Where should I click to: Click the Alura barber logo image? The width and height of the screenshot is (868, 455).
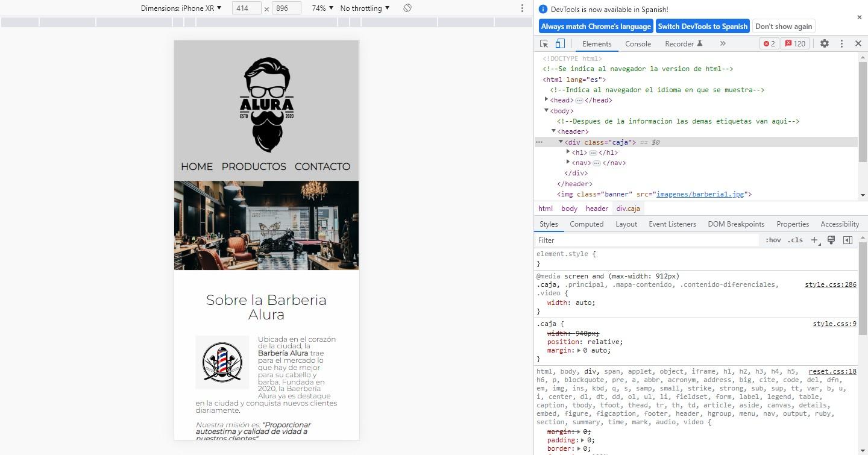pyautogui.click(x=266, y=105)
